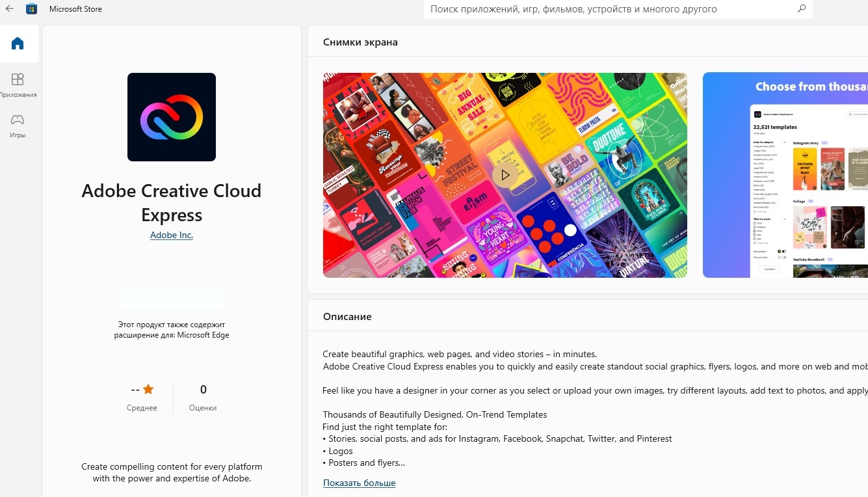Click the Снимки экрана heading
Viewport: 868px width, 497px height.
click(360, 42)
